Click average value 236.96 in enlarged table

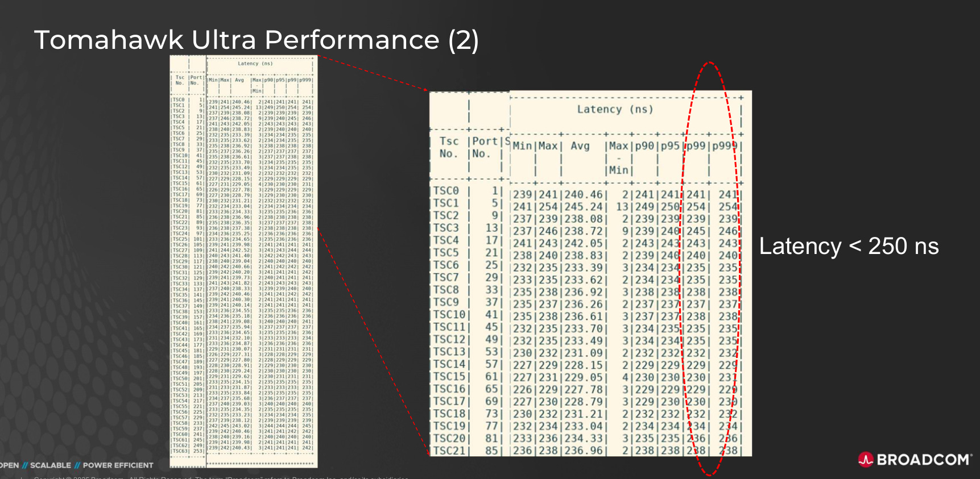[x=584, y=451]
